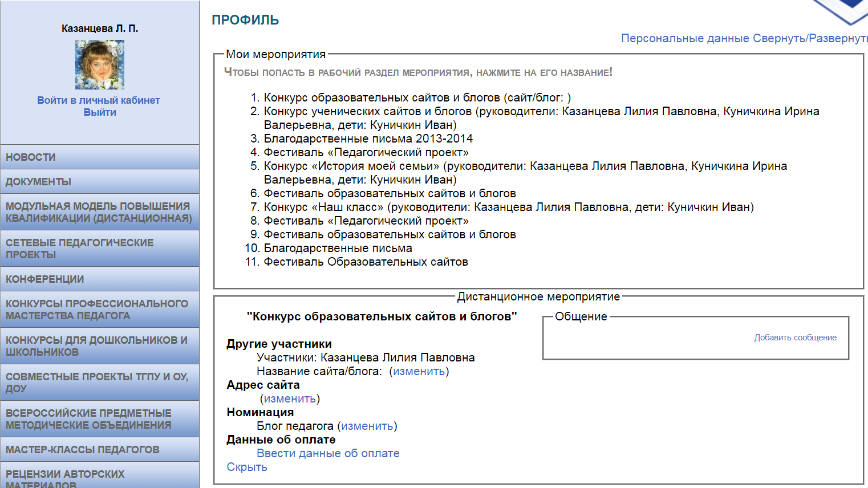
Task: Select 'Сетевые педагогические проекты' menu item
Action: tap(100, 249)
